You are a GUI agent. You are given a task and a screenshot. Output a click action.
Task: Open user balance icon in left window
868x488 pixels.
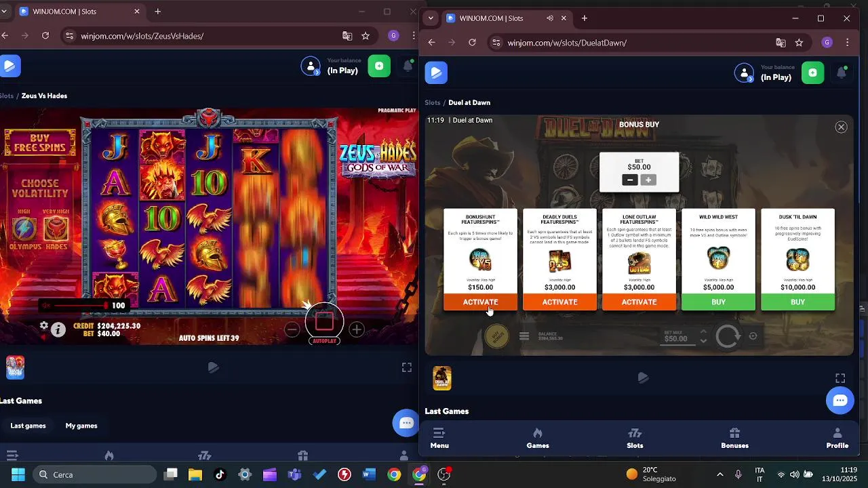(311, 66)
